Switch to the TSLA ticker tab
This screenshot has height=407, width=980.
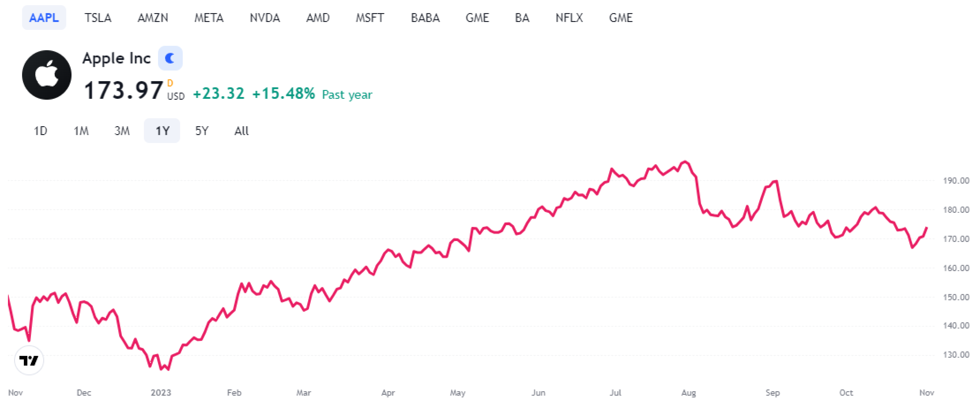pyautogui.click(x=98, y=18)
